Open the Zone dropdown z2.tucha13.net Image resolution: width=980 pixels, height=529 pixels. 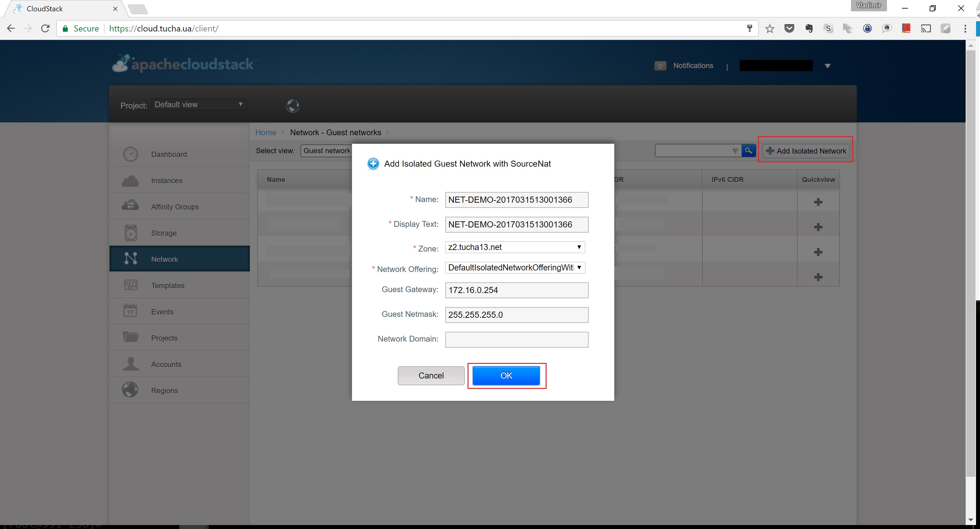tap(515, 247)
